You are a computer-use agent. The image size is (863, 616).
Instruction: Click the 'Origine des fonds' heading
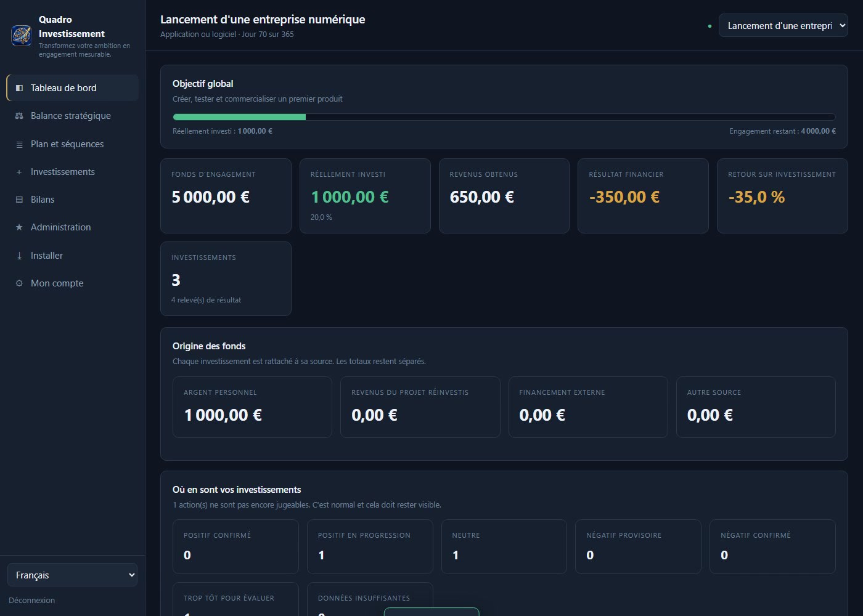tap(209, 346)
